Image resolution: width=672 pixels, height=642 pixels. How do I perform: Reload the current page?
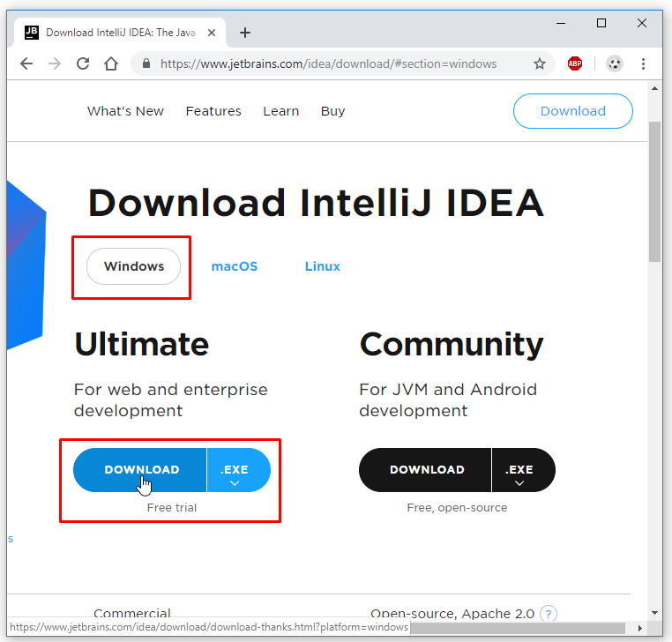tap(83, 63)
